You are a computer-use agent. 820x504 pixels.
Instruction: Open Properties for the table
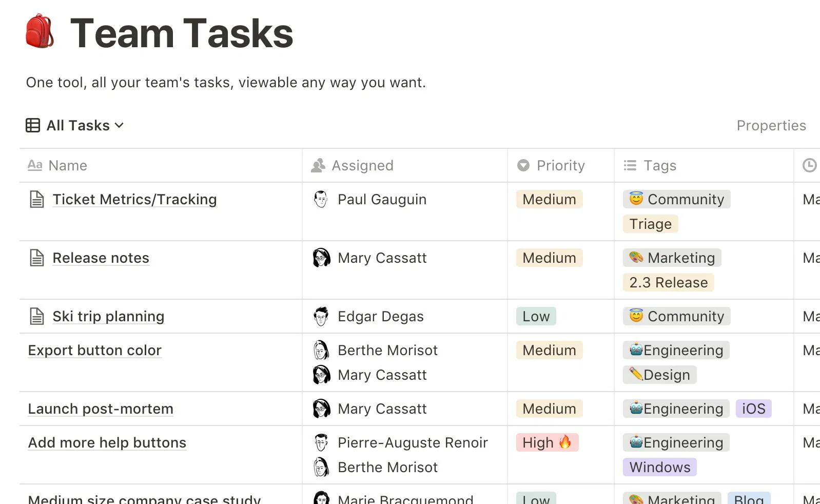click(x=771, y=125)
